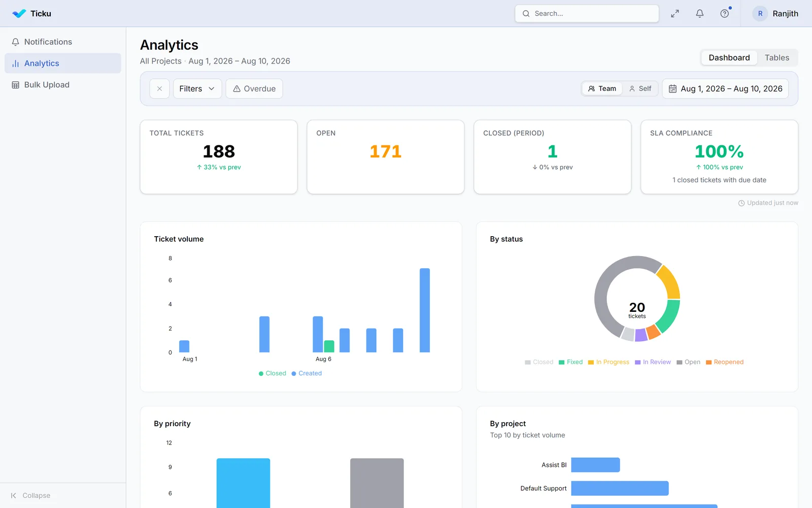Toggle Fixed in By status legend

[570, 362]
